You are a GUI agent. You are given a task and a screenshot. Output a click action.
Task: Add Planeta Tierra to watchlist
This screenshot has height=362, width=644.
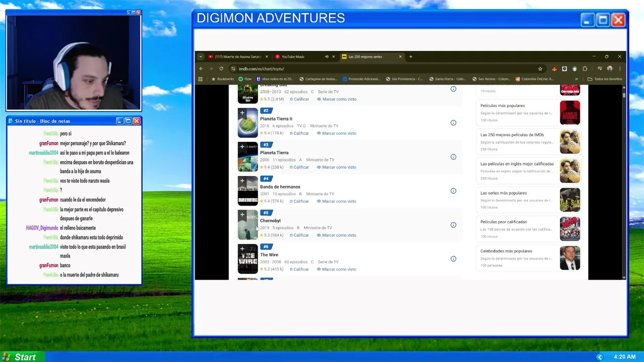pyautogui.click(x=242, y=147)
